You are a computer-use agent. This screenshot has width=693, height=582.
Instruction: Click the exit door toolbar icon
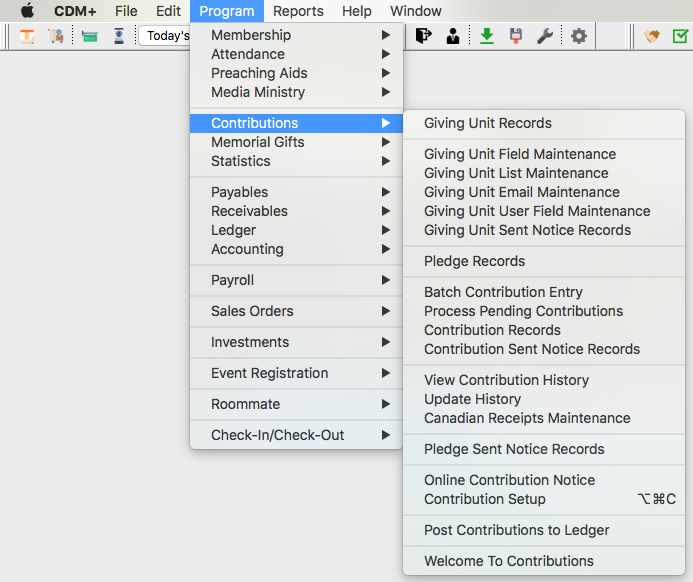(x=423, y=36)
